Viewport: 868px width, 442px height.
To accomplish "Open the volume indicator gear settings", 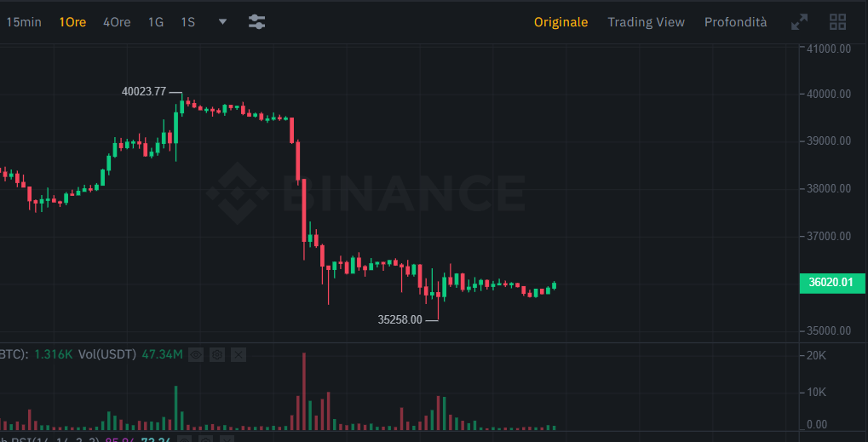I will tap(217, 354).
